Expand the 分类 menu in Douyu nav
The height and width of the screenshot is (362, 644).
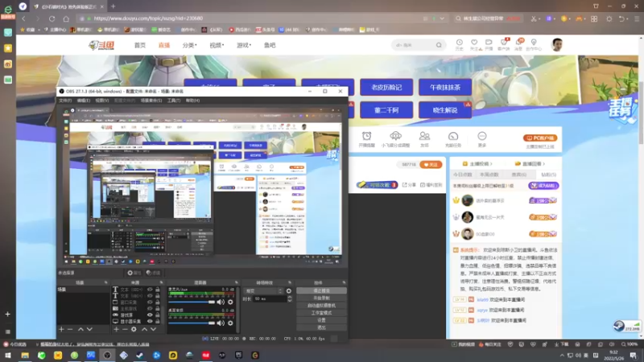[x=189, y=45]
